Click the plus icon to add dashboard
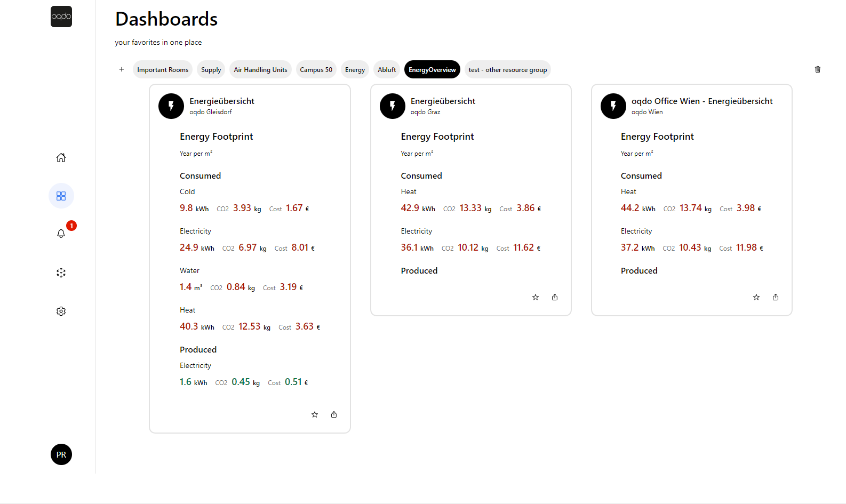 tap(122, 69)
